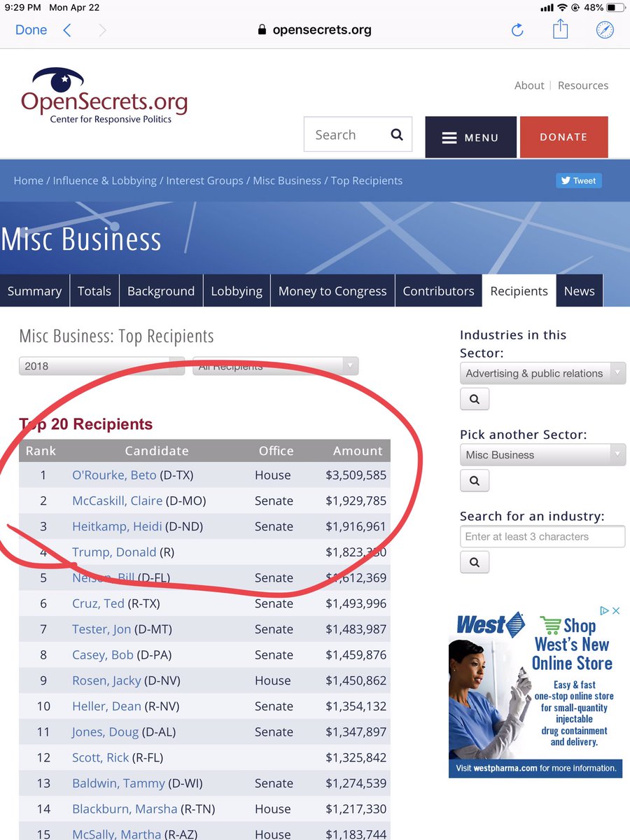The width and height of the screenshot is (630, 840).
Task: Click Influence & Lobbying breadcrumb
Action: point(105,181)
